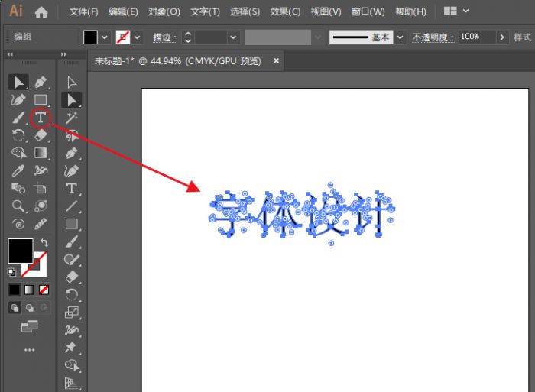Click the Home icon in top bar
Screen dimensions: 535x392
click(x=41, y=11)
